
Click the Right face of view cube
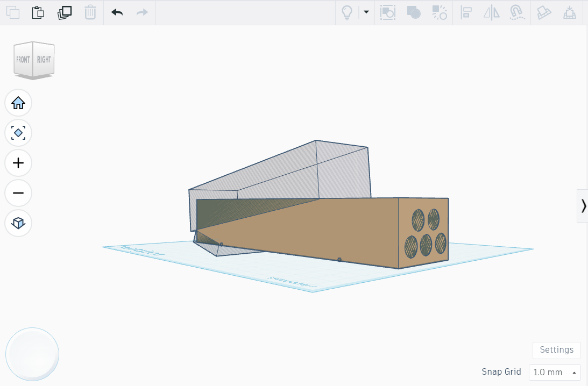tap(44, 59)
